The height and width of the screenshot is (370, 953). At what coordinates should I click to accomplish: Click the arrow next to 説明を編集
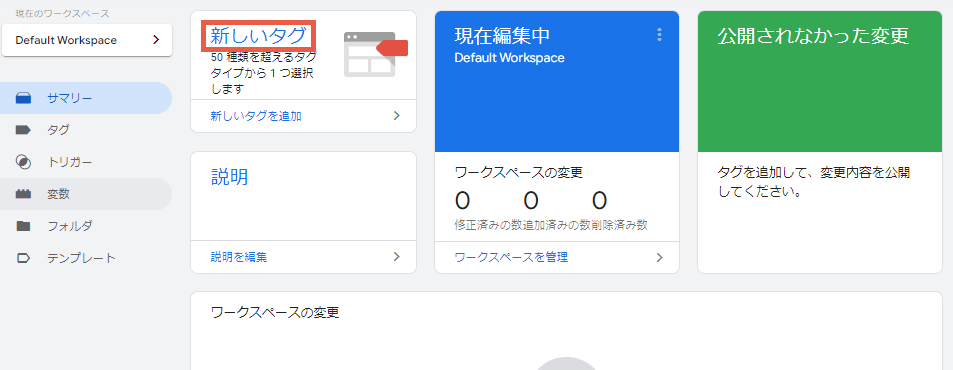396,257
